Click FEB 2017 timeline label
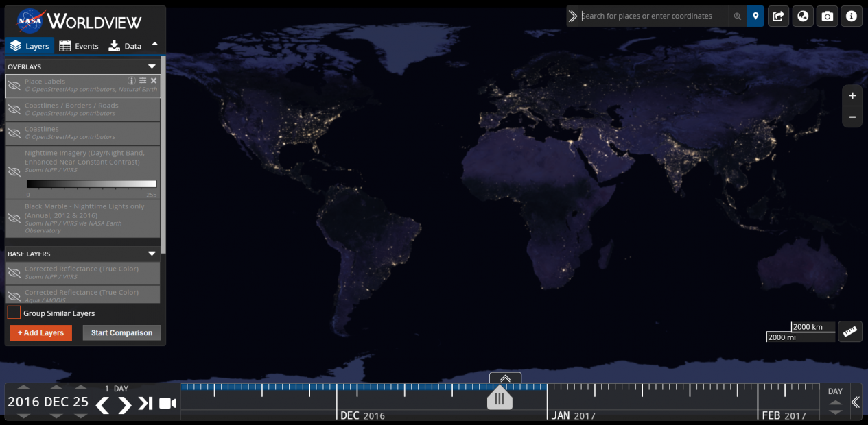The width and height of the screenshot is (868, 425). (784, 415)
